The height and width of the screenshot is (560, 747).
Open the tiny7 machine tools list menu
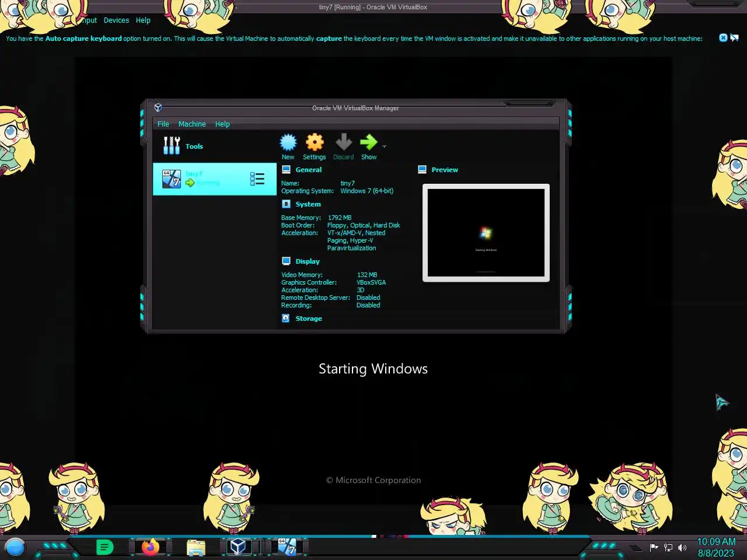tap(257, 178)
